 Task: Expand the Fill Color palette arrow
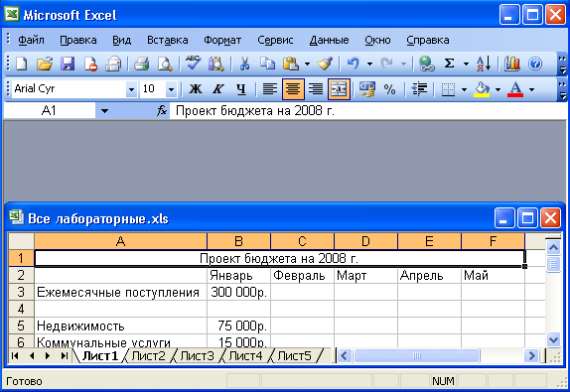[x=498, y=89]
